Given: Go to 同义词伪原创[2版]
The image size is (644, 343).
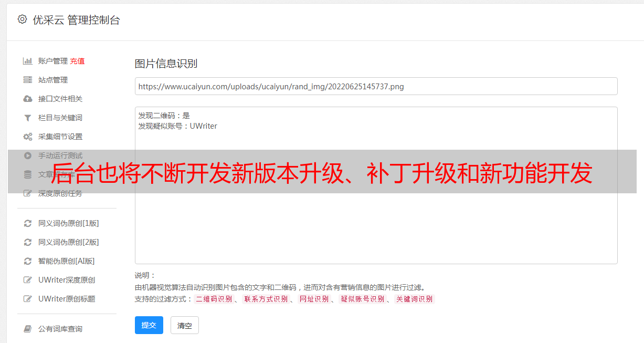Looking at the screenshot, I should pos(69,242).
